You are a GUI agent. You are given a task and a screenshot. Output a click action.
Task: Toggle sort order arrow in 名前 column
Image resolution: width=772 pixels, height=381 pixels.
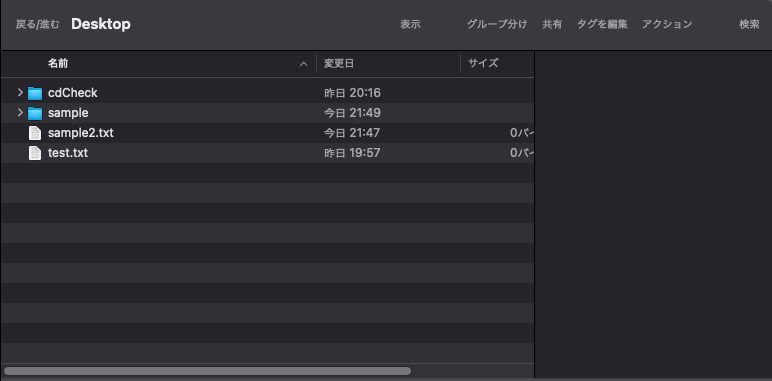point(304,64)
